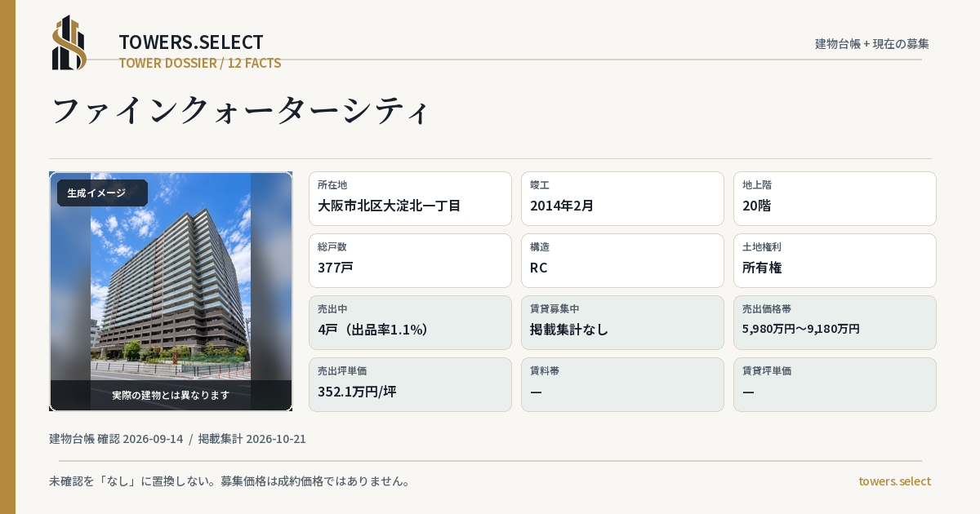Open the towers.select footer link
The width and height of the screenshot is (980, 514).
tap(895, 481)
